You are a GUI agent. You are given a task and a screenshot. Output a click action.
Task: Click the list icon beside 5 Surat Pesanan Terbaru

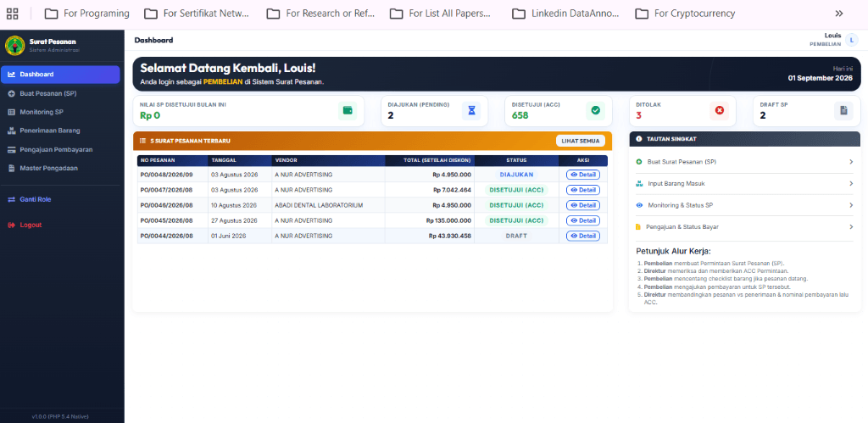click(142, 142)
